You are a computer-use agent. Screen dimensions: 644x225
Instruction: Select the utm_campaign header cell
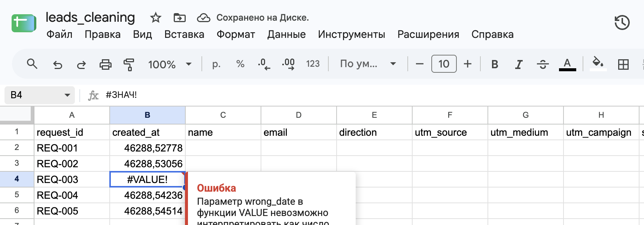point(601,132)
